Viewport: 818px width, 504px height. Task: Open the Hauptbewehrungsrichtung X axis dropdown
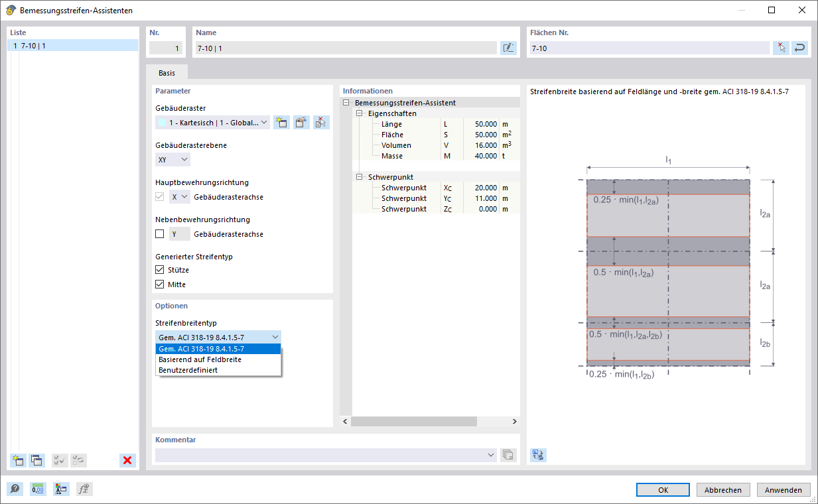(x=180, y=197)
